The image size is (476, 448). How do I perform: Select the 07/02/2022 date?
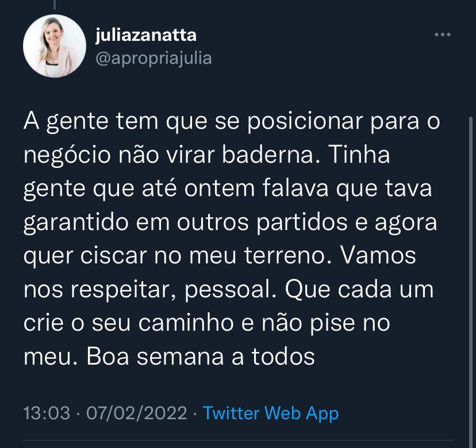point(137,413)
